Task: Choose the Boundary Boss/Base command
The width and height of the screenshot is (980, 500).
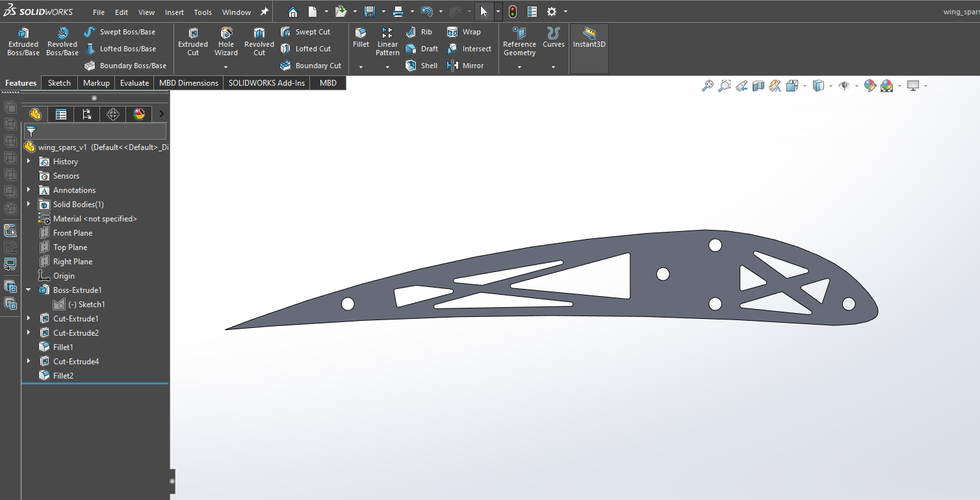Action: (125, 66)
